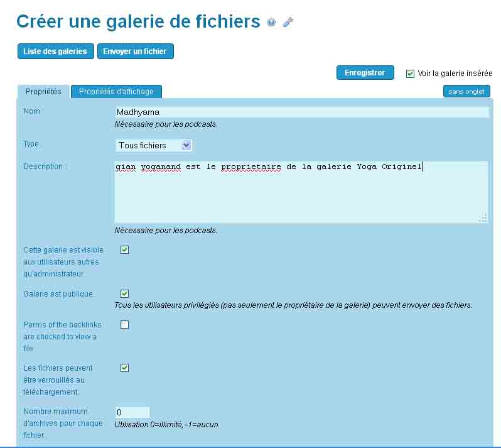The image size is (501, 448).
Task: Uncheck files can be locked at download
Action: pos(124,368)
